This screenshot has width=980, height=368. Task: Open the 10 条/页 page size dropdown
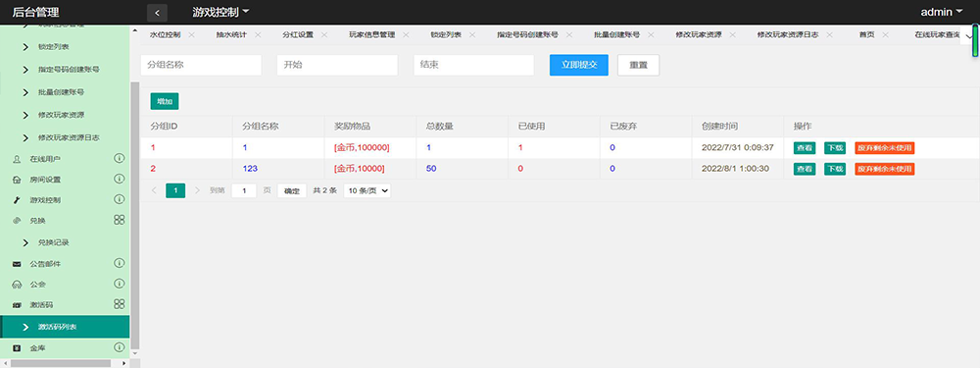[367, 191]
